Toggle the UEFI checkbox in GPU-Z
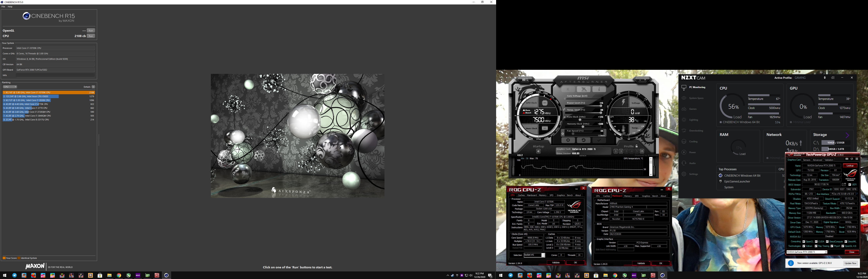The height and width of the screenshot is (279, 868). click(x=850, y=185)
